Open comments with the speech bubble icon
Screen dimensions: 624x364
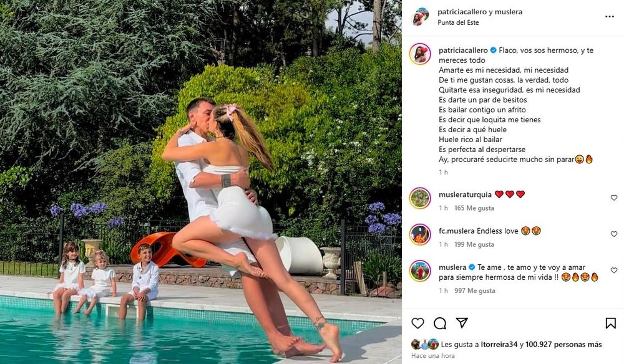[440, 323]
